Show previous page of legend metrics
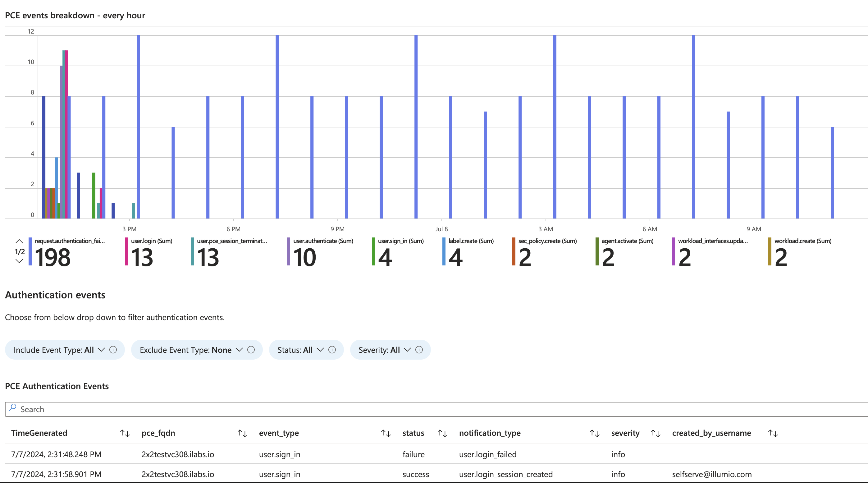 coord(19,241)
